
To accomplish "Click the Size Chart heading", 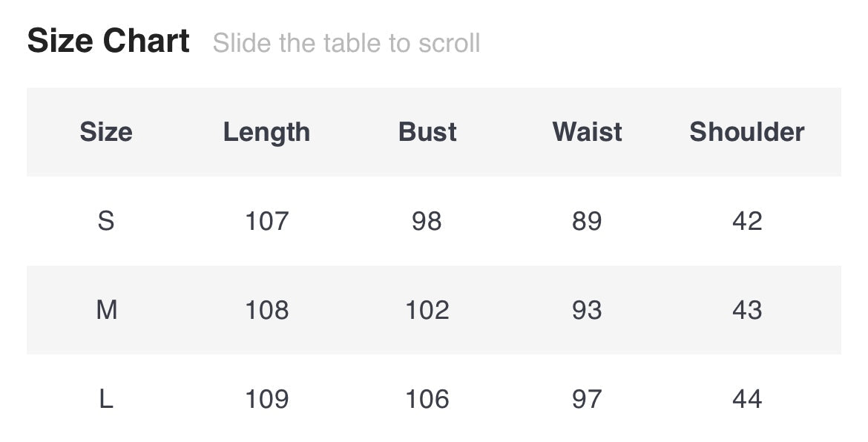I will (x=108, y=41).
